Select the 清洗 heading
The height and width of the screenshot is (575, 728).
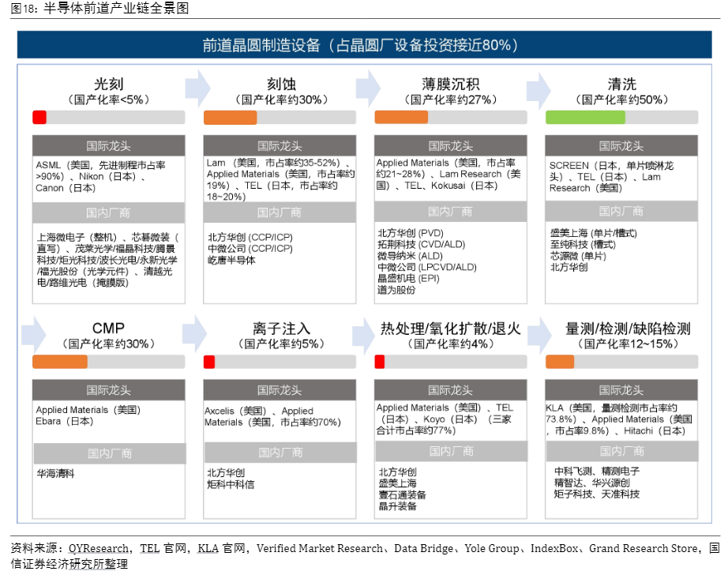(621, 84)
